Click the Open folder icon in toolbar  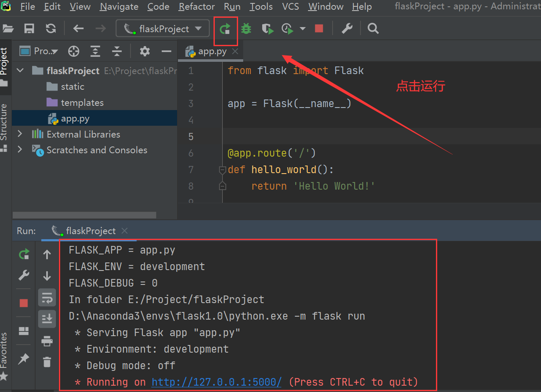point(8,29)
